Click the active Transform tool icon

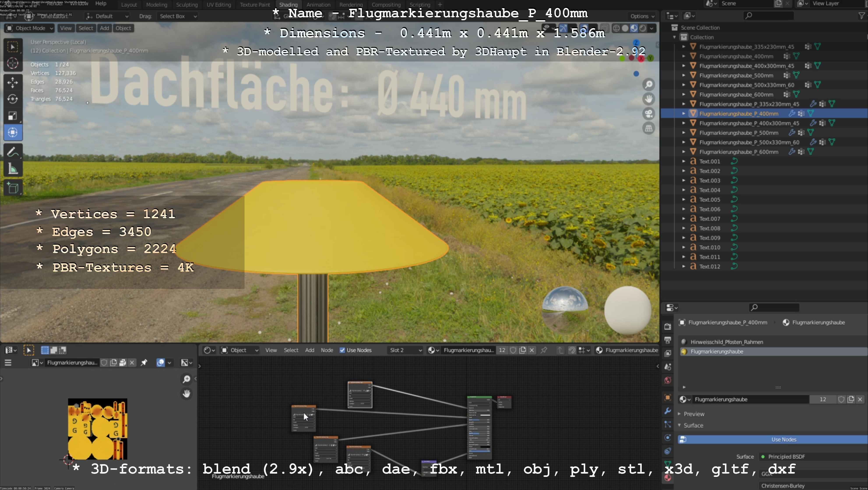[13, 132]
